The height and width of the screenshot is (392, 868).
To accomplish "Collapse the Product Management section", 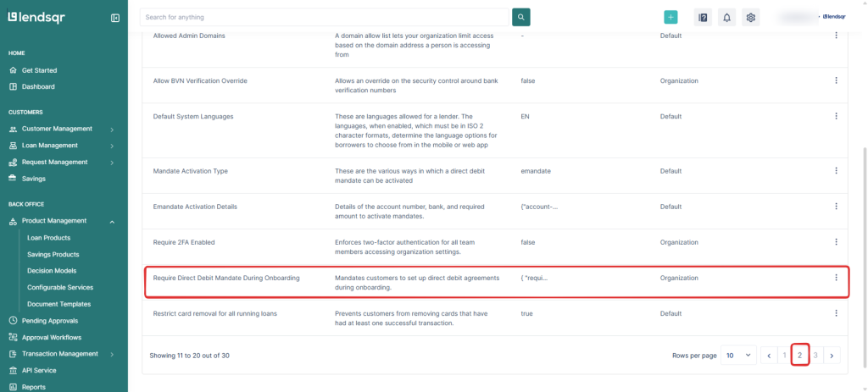I will pyautogui.click(x=111, y=221).
